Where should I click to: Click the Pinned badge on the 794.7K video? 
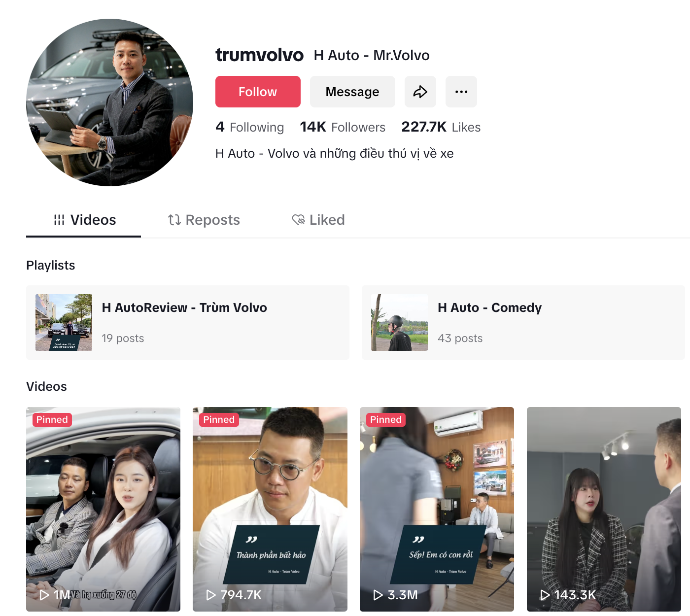coord(219,419)
